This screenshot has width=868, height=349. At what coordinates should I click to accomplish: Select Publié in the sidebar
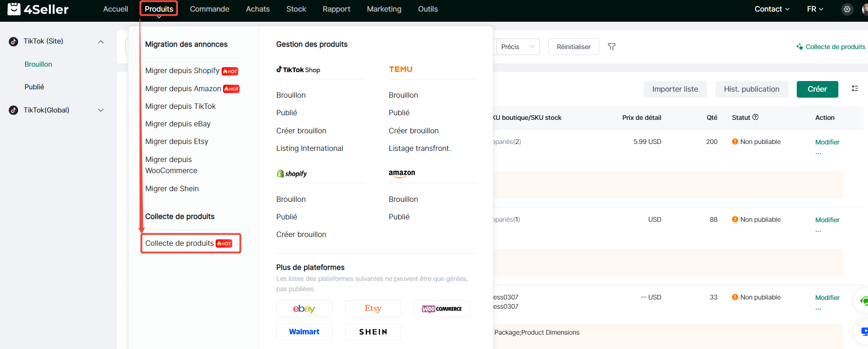pos(34,87)
